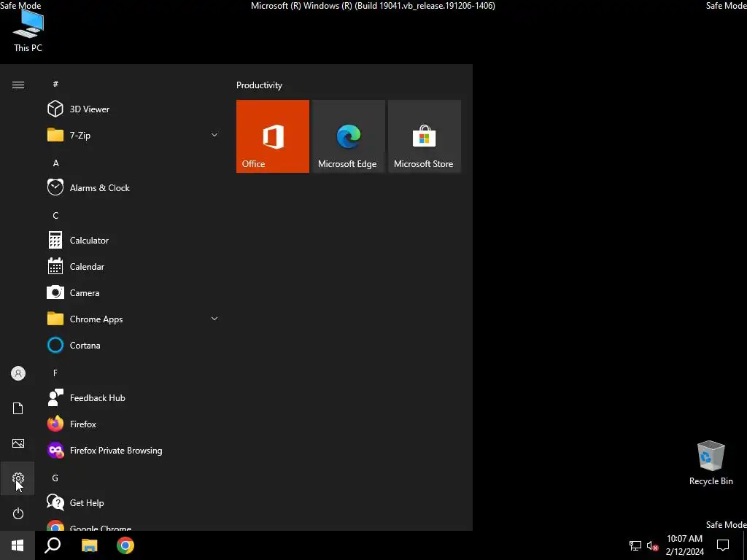Viewport: 747px width, 560px height.
Task: Click the Office tile
Action: click(x=273, y=136)
